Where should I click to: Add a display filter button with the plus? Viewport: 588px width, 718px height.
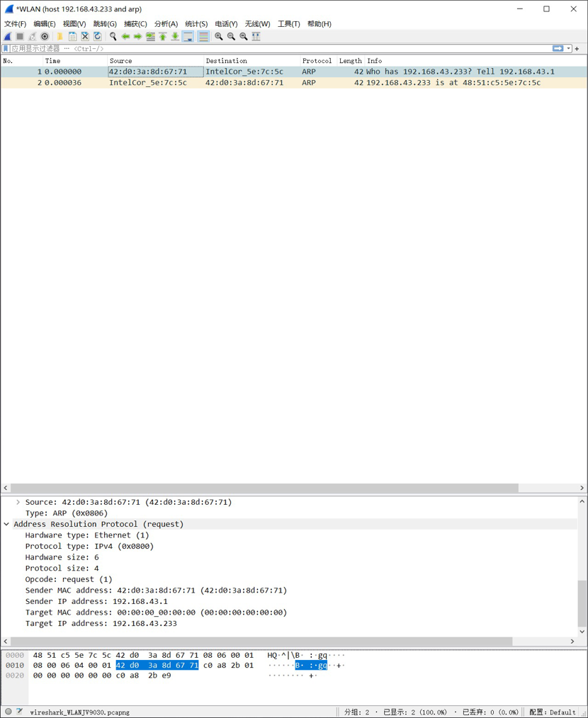(577, 49)
